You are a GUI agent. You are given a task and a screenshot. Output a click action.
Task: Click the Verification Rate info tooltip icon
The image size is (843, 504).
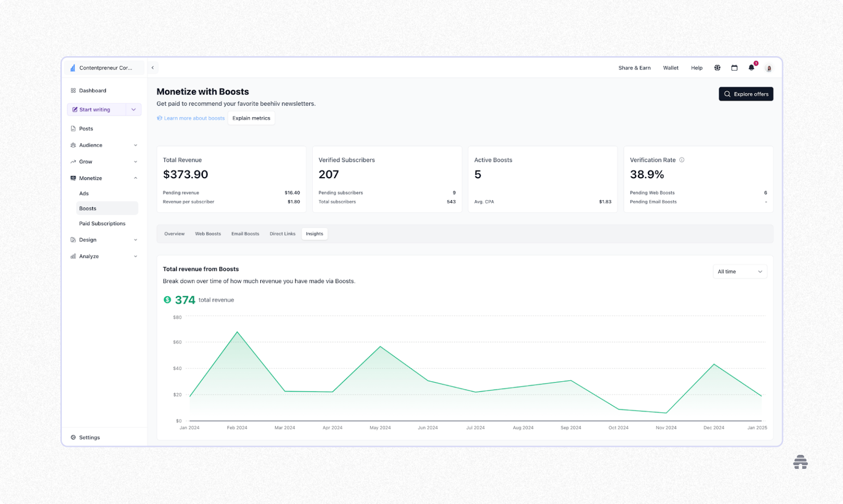pos(682,160)
